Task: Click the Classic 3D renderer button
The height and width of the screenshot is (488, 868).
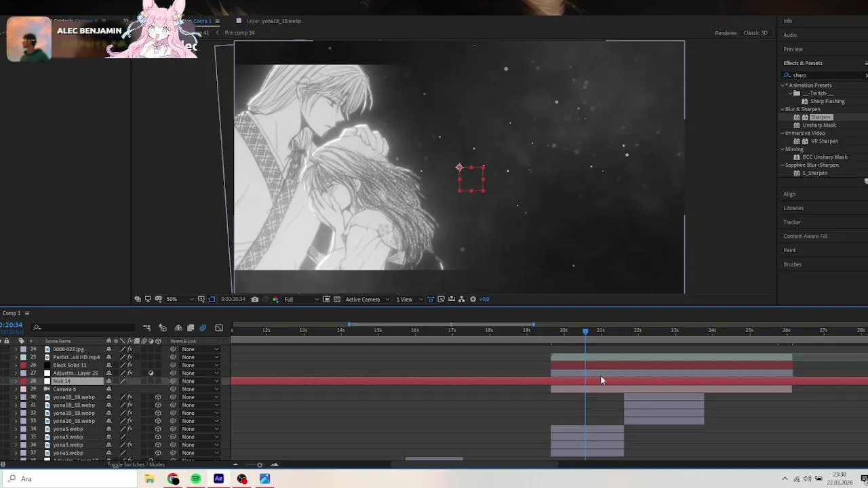Action: pyautogui.click(x=755, y=33)
